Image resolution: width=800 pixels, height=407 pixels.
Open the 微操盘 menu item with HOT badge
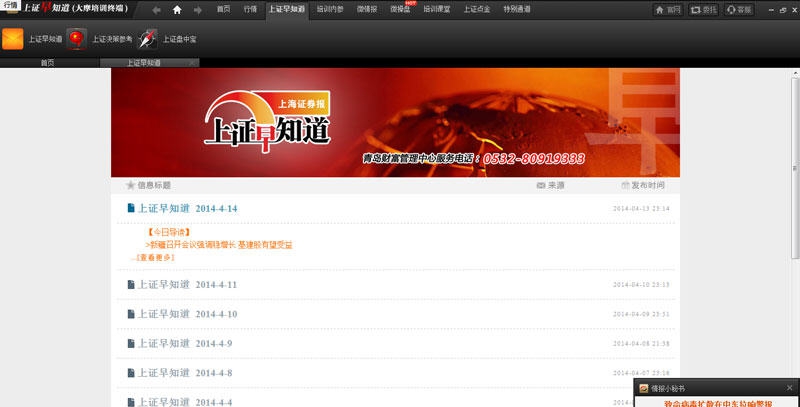(x=400, y=9)
